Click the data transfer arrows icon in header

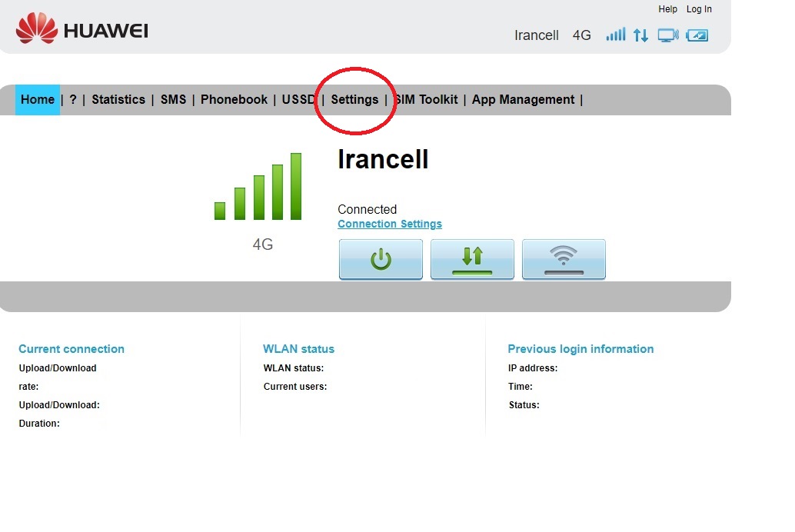(641, 35)
